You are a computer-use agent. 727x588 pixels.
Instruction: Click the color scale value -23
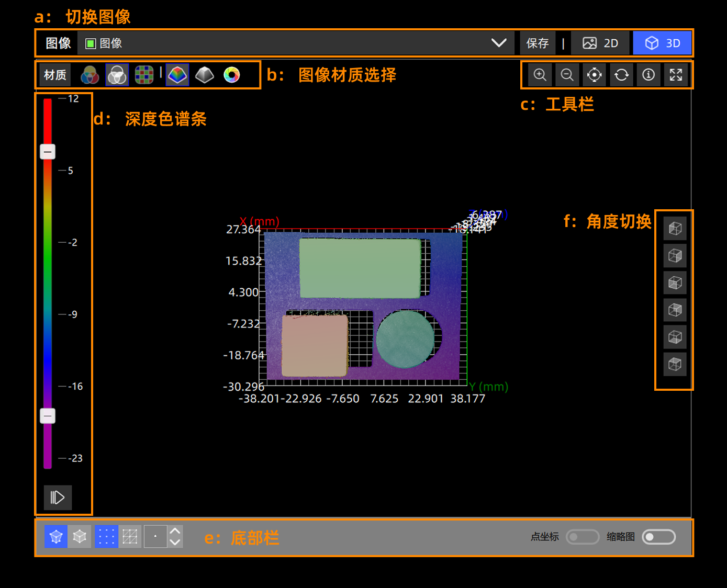click(x=75, y=458)
